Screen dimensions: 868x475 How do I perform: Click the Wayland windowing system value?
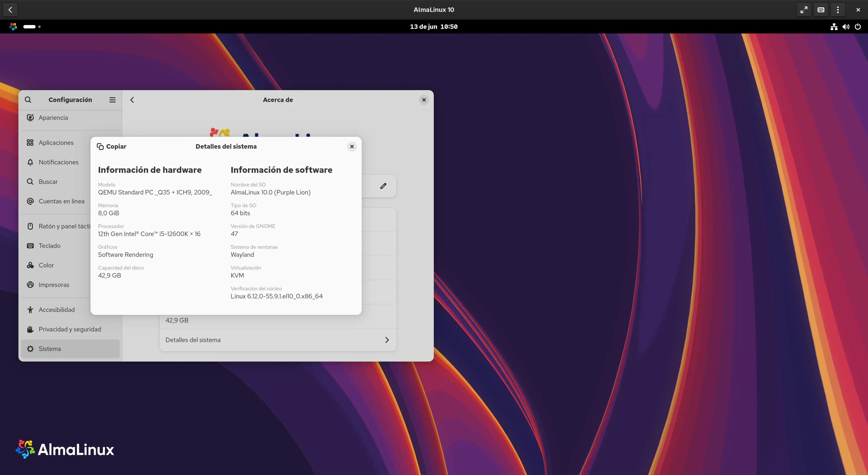point(242,255)
